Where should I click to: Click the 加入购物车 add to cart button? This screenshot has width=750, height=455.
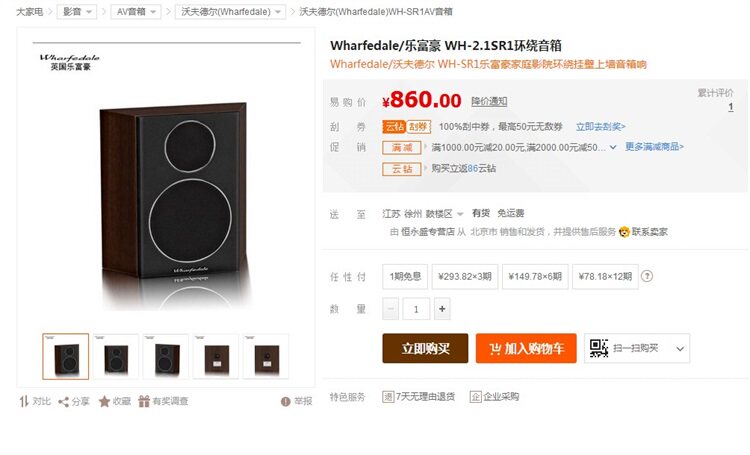pyautogui.click(x=526, y=348)
